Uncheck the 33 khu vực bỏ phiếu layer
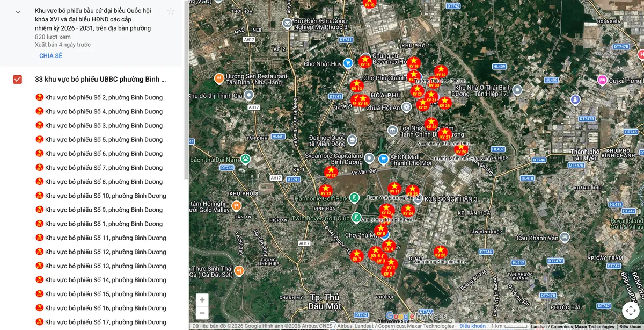The height and width of the screenshot is (330, 644). [x=18, y=80]
